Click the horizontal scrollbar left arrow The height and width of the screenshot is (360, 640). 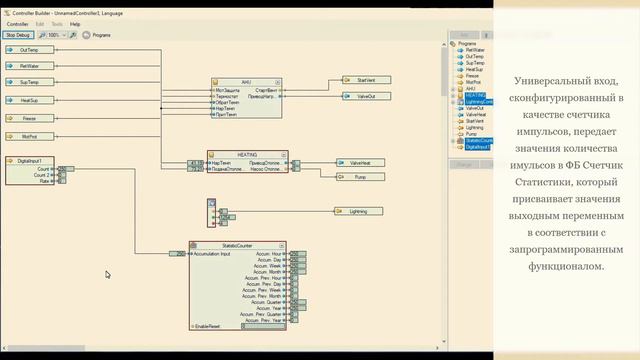pos(4,348)
